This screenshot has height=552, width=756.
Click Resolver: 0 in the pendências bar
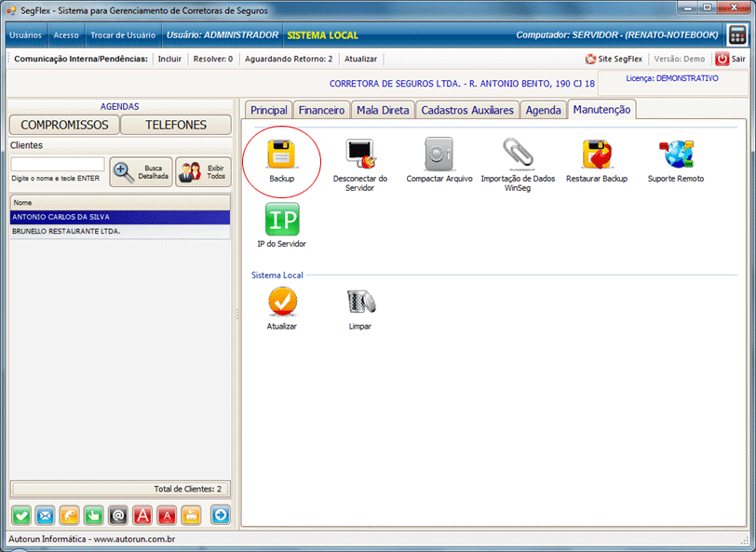click(x=213, y=59)
